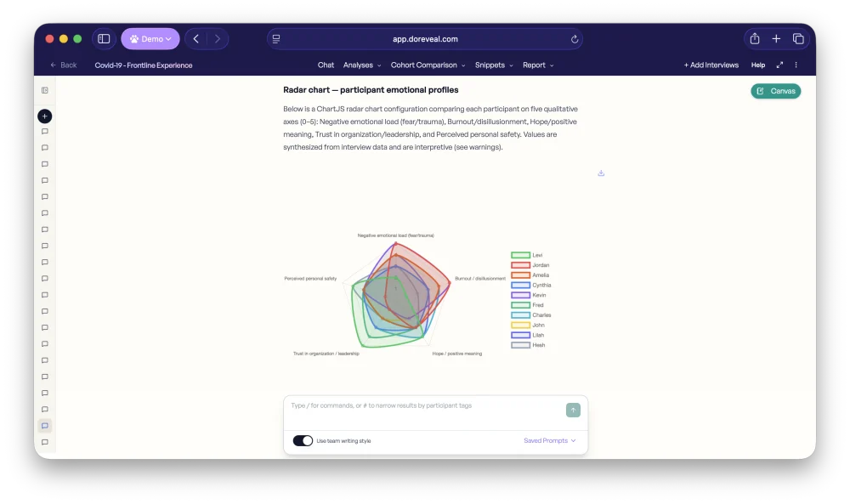Open the Report dropdown

[538, 65]
